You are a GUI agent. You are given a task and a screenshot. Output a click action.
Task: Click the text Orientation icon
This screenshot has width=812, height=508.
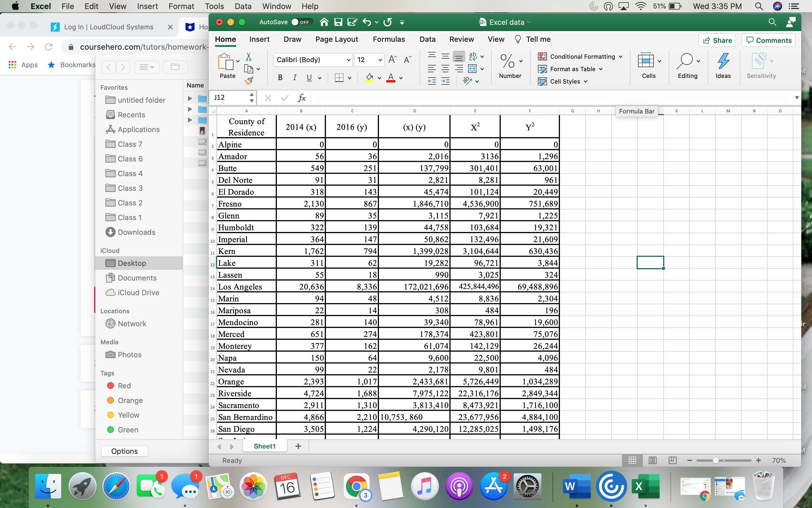pos(467,81)
